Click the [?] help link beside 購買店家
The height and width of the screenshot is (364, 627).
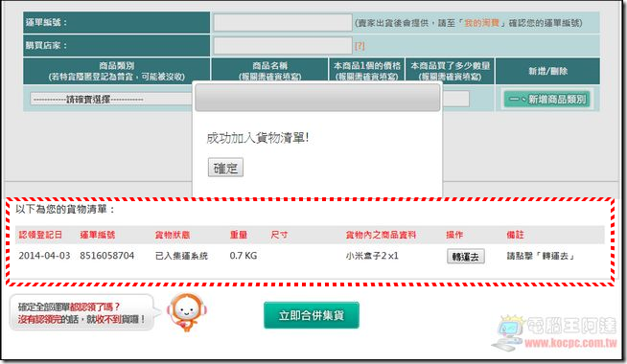(x=360, y=46)
